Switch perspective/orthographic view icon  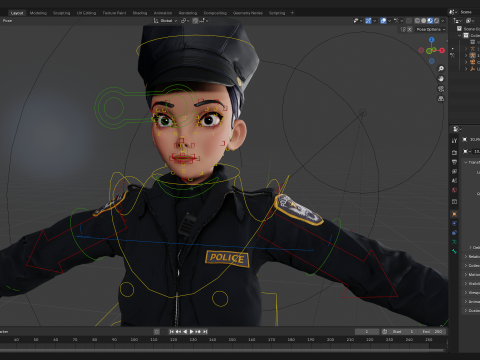(441, 99)
